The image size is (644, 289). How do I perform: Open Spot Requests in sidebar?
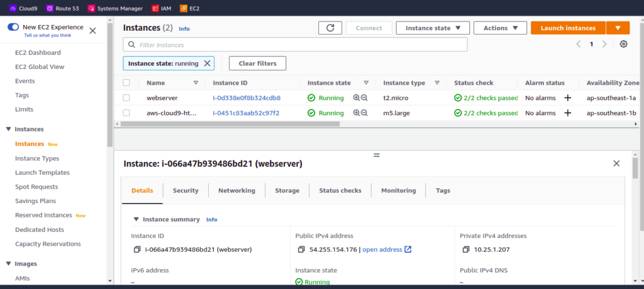(x=36, y=187)
